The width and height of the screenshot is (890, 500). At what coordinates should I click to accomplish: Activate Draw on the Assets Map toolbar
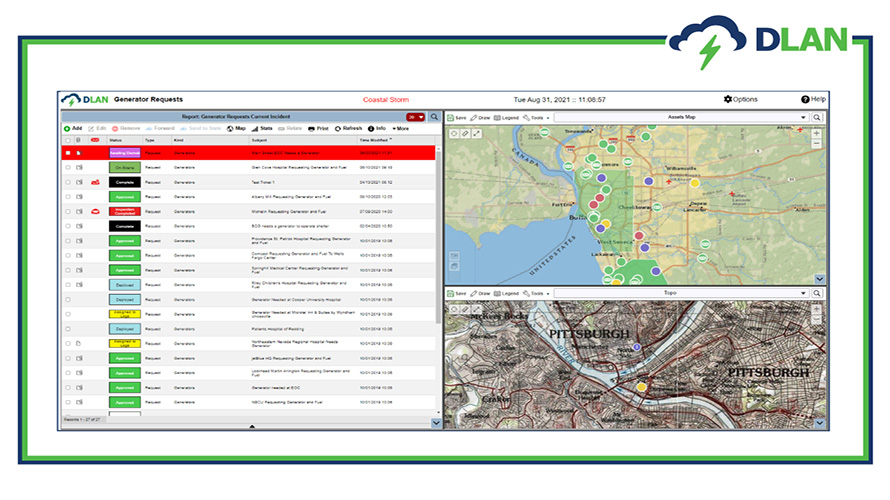480,117
